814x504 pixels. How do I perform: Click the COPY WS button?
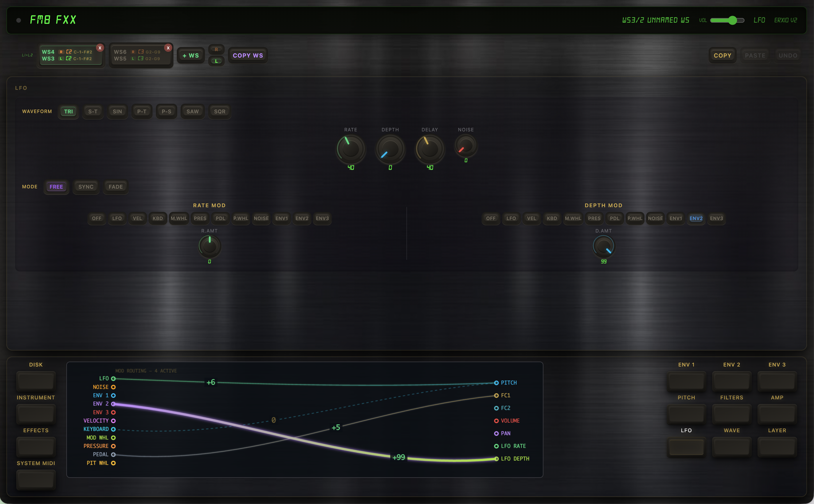coord(248,56)
